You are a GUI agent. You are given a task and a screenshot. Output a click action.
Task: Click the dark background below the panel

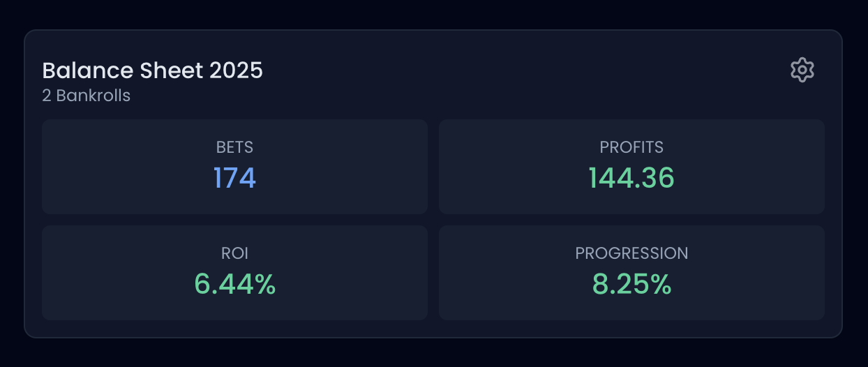click(433, 354)
